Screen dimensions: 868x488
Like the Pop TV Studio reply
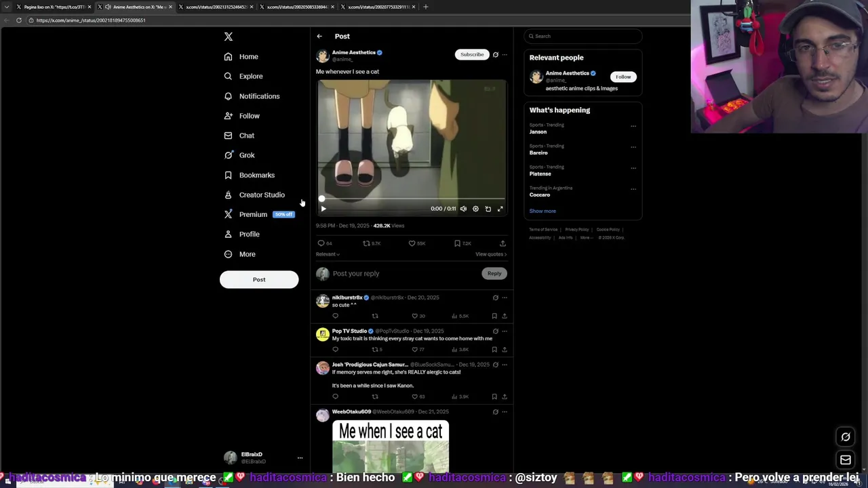point(415,350)
